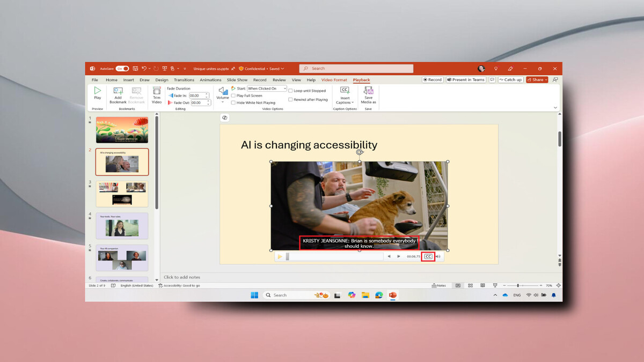The width and height of the screenshot is (644, 362).
Task: Click the Play preview icon in ribbon
Action: (97, 91)
